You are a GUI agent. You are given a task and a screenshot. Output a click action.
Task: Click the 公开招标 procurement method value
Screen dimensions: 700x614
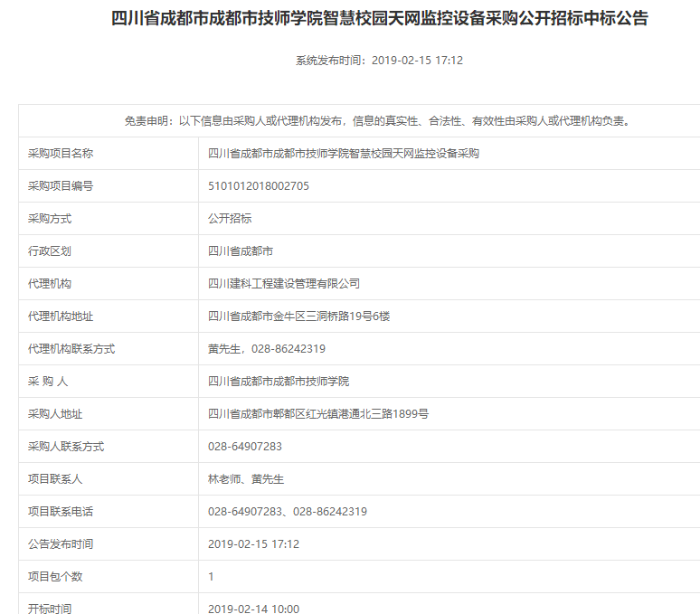point(230,219)
